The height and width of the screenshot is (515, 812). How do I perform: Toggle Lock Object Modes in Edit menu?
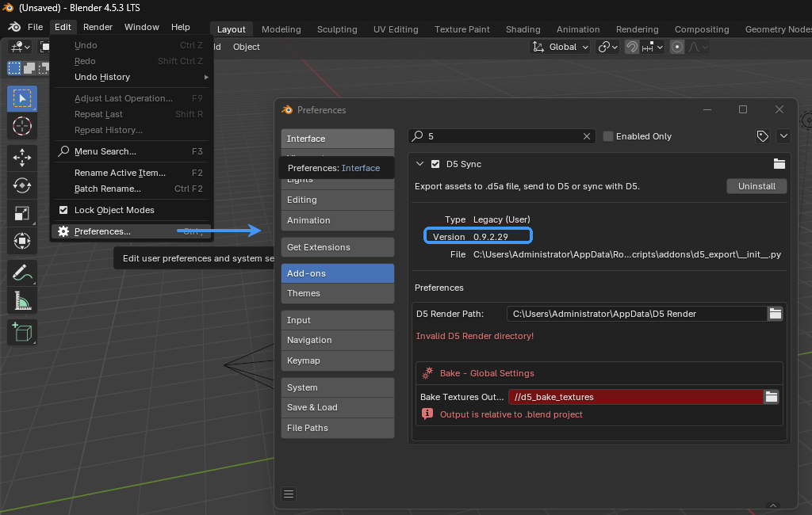64,210
